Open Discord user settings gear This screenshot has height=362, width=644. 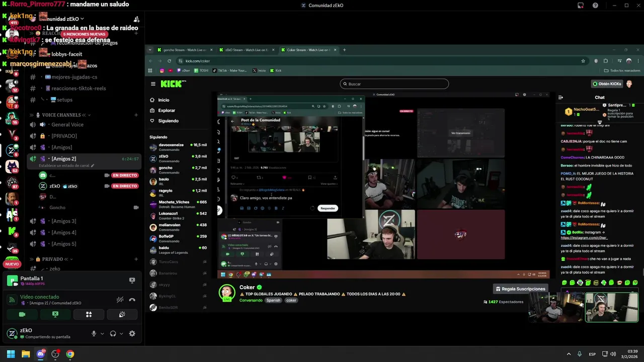[x=132, y=333]
